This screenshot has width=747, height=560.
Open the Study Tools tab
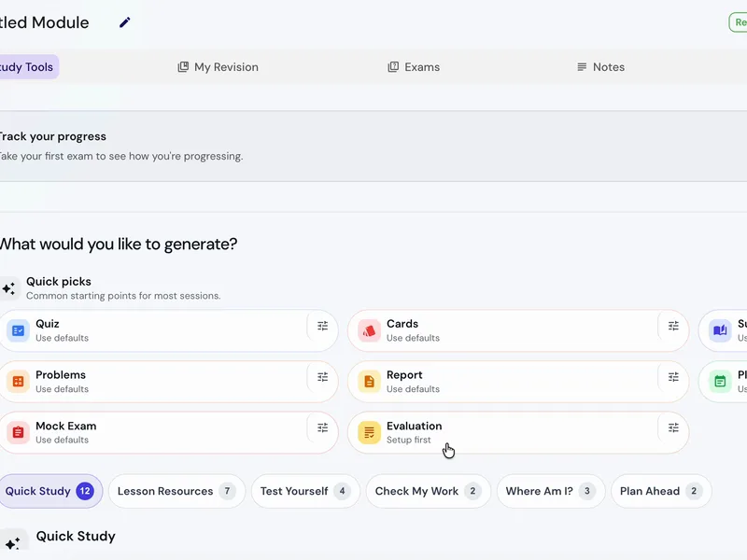(29, 67)
